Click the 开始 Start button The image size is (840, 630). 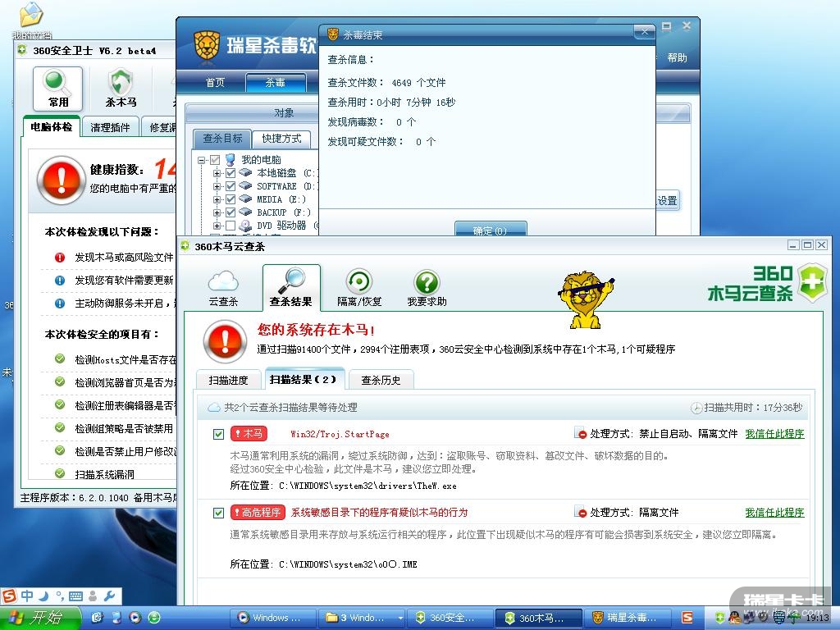click(40, 618)
